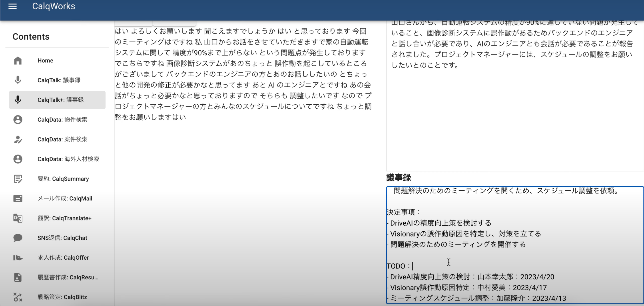The height and width of the screenshot is (306, 644).
Task: Click the CalqMail message icon
Action: pos(18,198)
